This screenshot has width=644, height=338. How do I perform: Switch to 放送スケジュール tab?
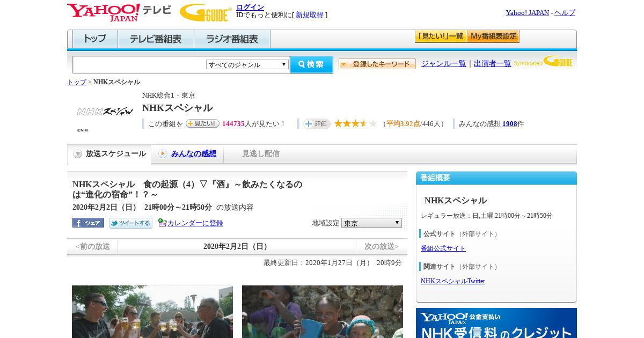(109, 154)
